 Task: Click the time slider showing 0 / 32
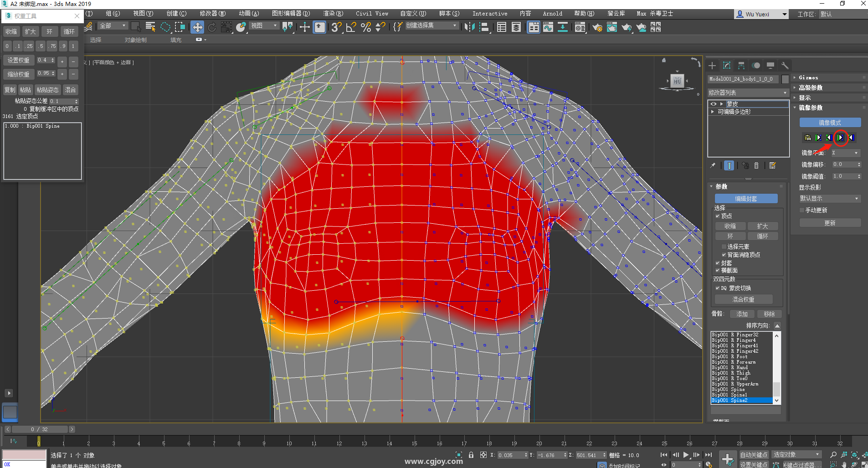[39, 429]
